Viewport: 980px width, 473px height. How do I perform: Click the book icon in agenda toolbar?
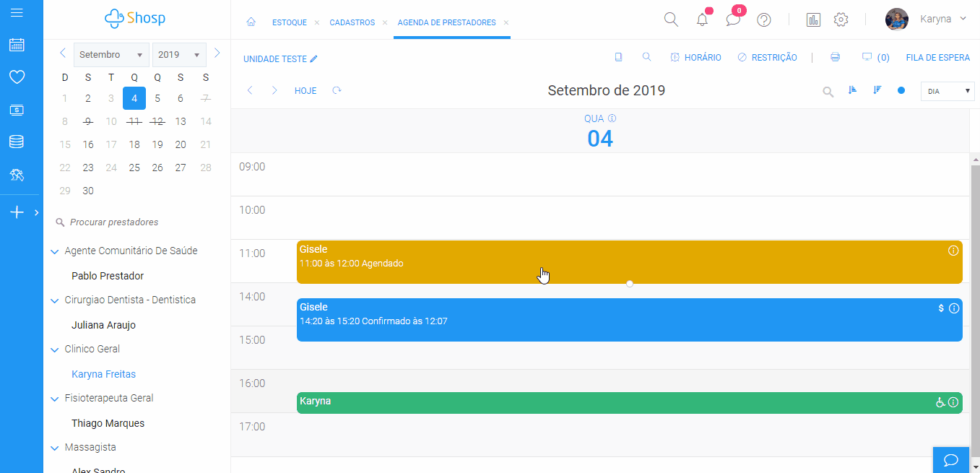(618, 57)
